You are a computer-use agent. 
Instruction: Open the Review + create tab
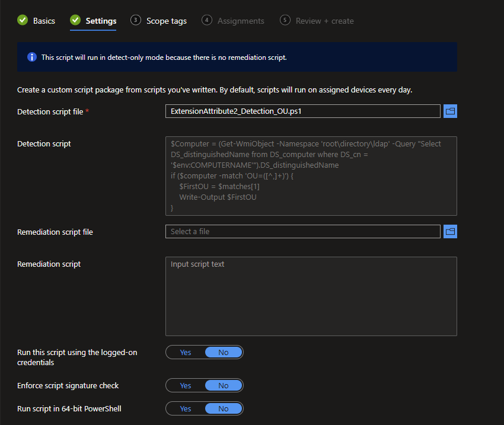point(324,21)
